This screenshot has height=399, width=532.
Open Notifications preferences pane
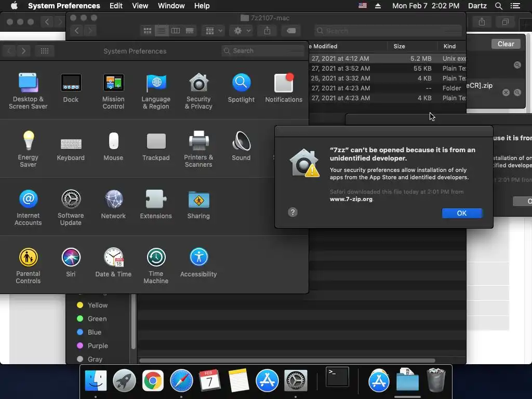click(x=284, y=88)
